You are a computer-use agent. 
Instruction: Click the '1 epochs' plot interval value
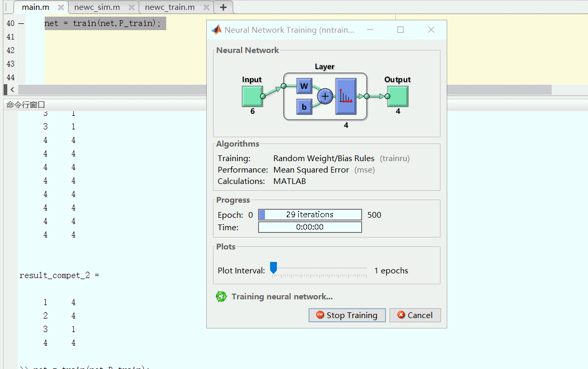391,271
